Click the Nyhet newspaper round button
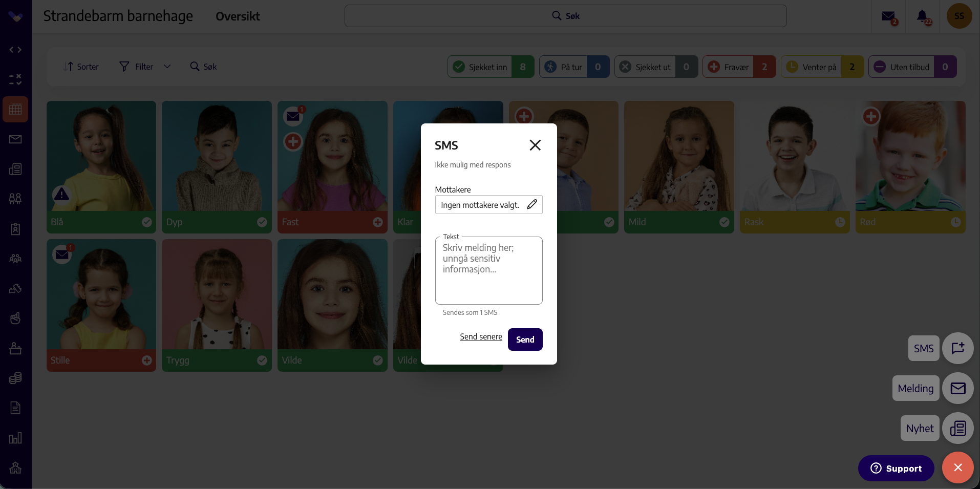The image size is (980, 489). (x=958, y=428)
